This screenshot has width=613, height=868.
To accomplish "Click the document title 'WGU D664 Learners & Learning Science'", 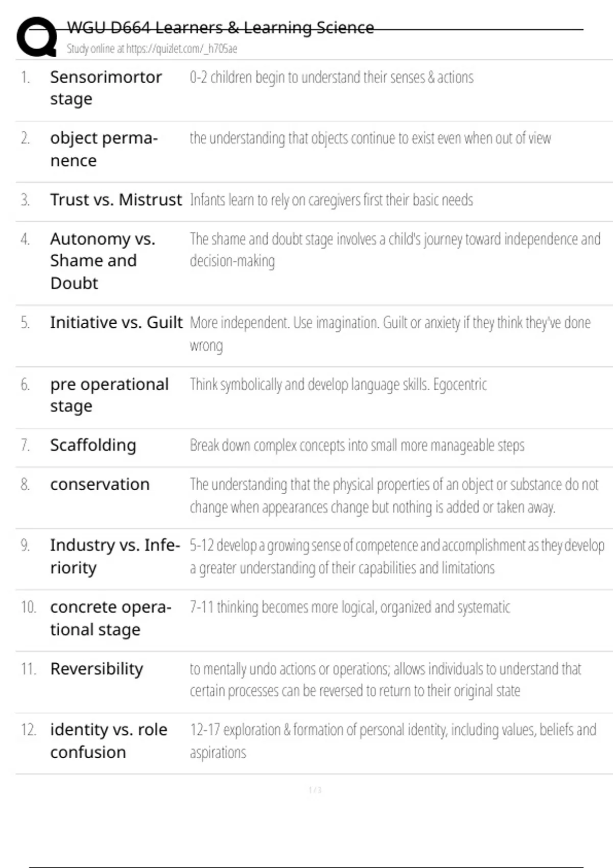I will pyautogui.click(x=220, y=28).
